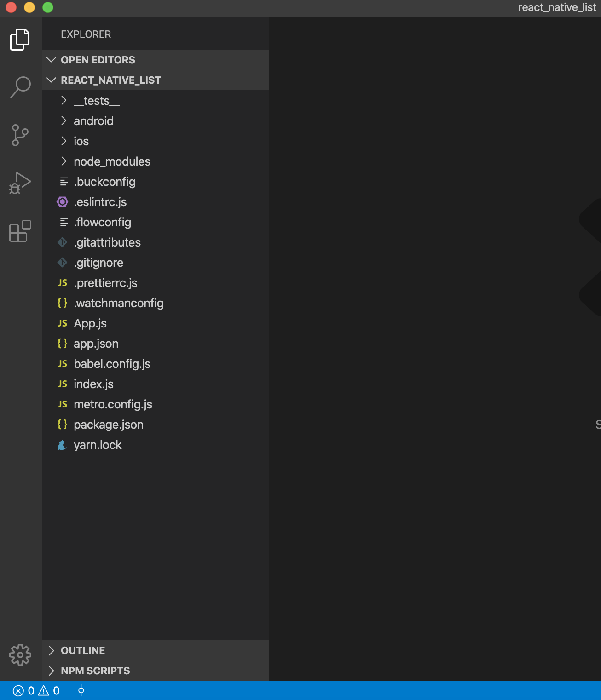This screenshot has width=601, height=700.
Task: Click the JS icon beside babel.config.js
Action: pos(63,363)
